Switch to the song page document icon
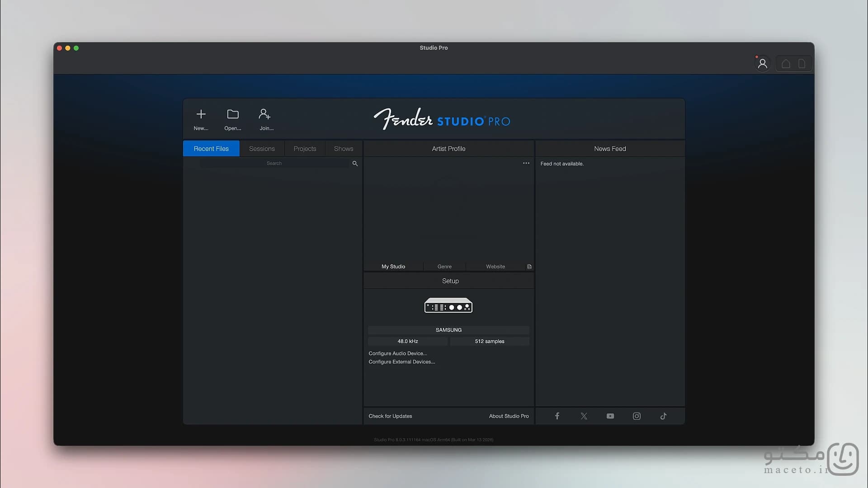 (x=802, y=64)
